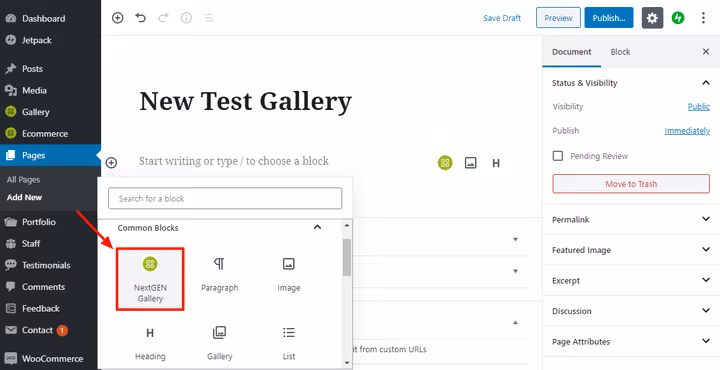Expand the Excerpt section
The height and width of the screenshot is (370, 720).
coord(631,280)
